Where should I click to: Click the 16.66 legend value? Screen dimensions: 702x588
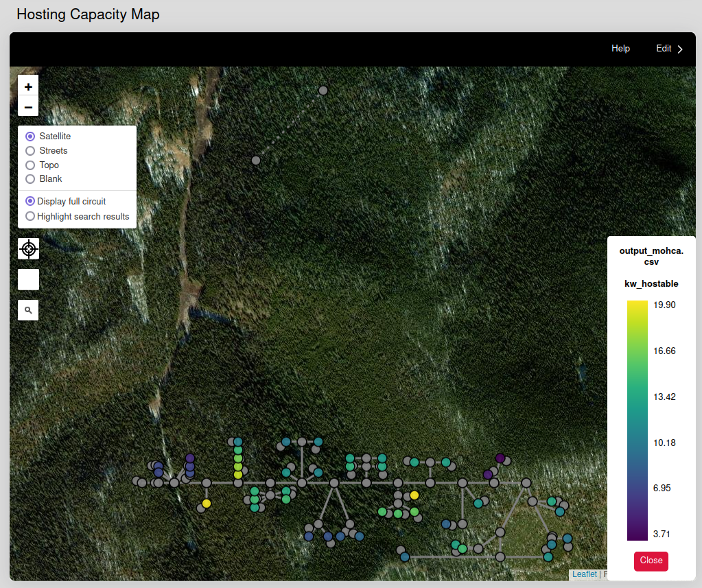[664, 351]
